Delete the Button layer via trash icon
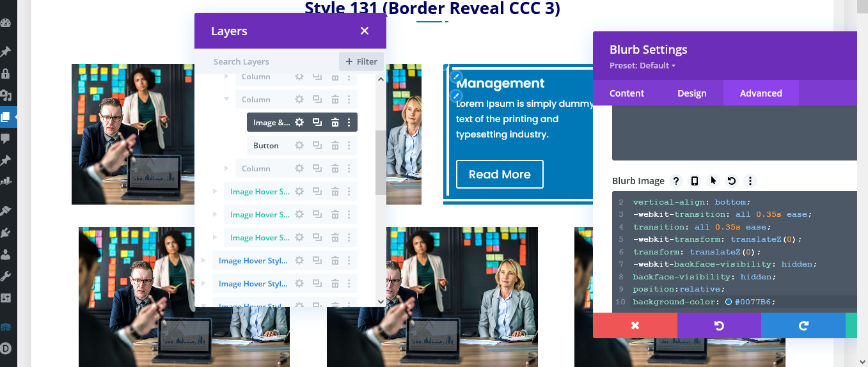This screenshot has width=868, height=367. click(335, 145)
